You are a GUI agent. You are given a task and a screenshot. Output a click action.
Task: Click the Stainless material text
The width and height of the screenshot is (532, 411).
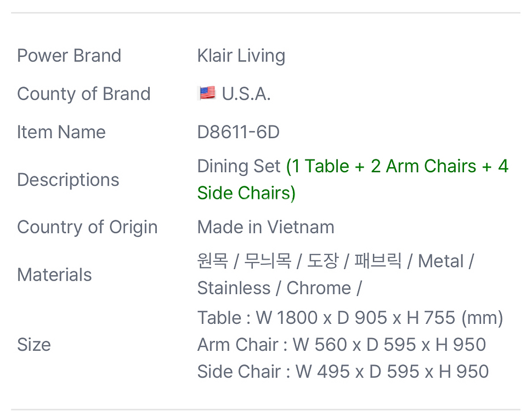click(x=234, y=288)
